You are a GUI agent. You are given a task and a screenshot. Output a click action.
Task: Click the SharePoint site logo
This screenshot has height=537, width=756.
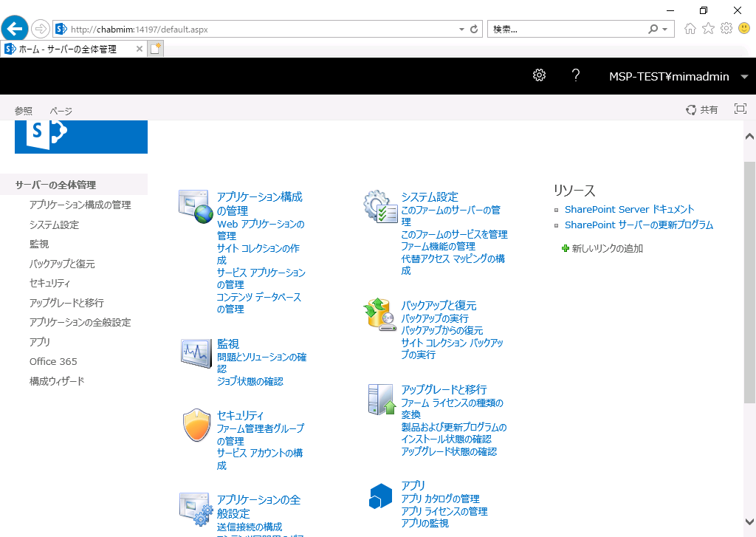[81, 137]
